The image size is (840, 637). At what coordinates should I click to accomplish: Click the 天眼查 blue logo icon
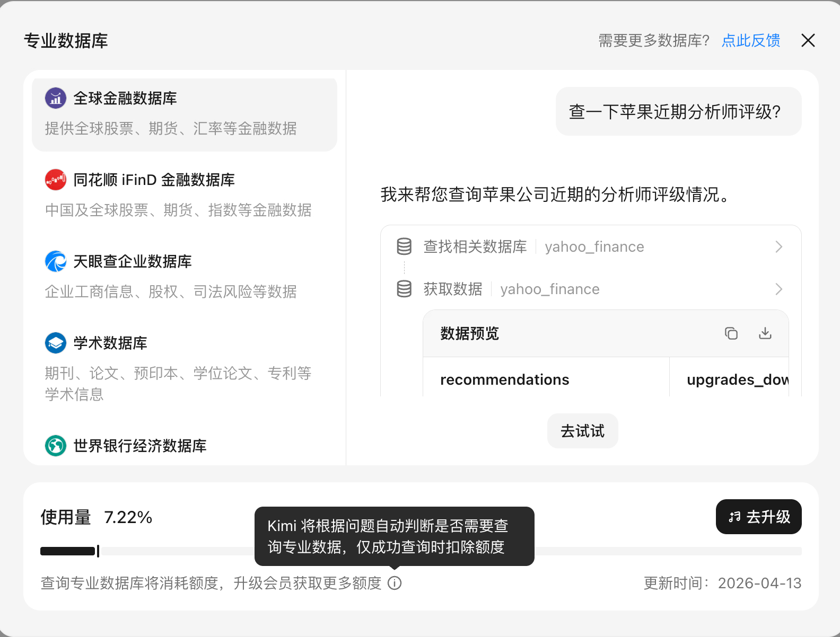(56, 261)
